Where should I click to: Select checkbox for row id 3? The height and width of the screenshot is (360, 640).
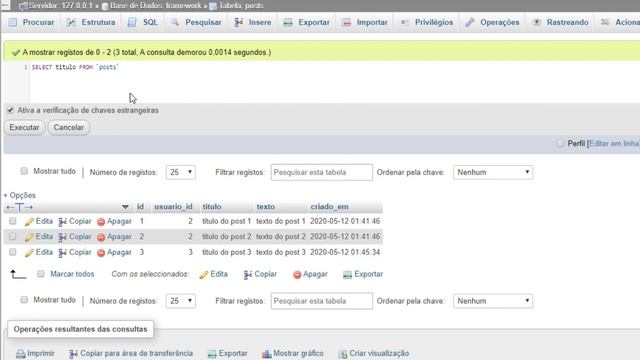point(13,252)
